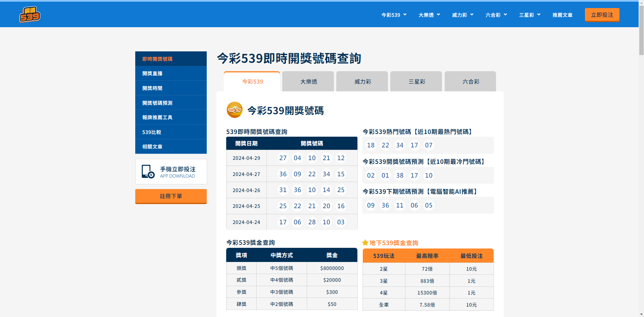This screenshot has height=317, width=644.
Task: Click the star icon beside 地下539獎金查詢
Action: [365, 243]
